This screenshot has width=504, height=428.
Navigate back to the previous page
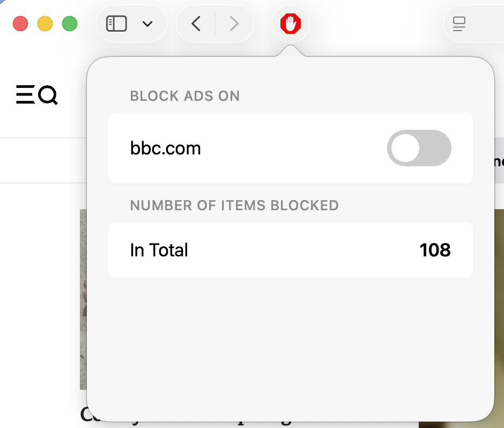(x=195, y=24)
